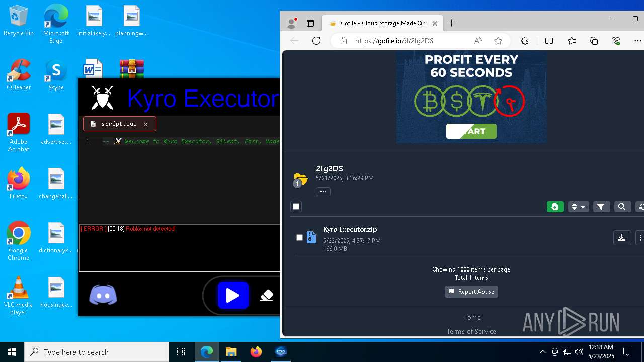
Task: Click the green import button in Gofile toolbar
Action: 555,207
